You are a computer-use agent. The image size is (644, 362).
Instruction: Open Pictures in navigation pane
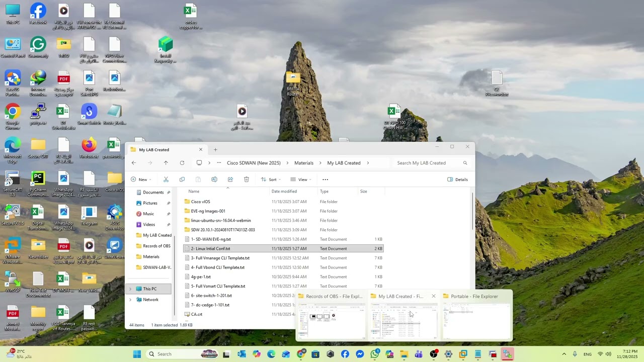(150, 203)
